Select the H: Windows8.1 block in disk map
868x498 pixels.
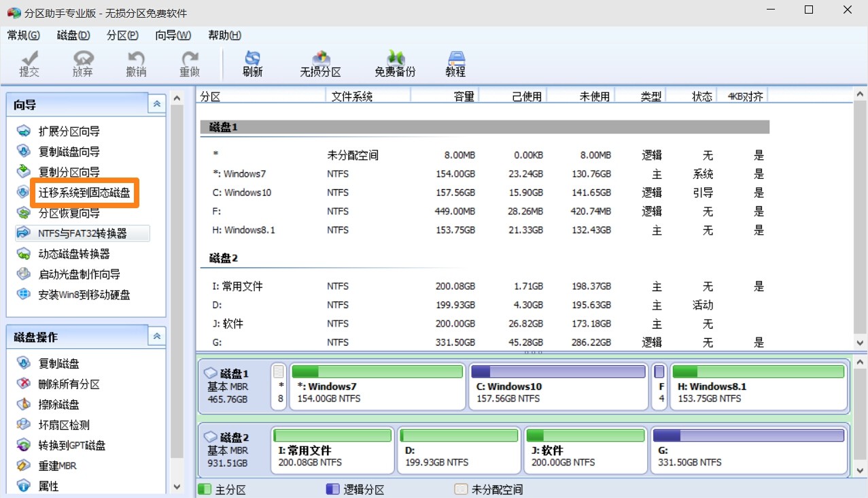pyautogui.click(x=759, y=386)
